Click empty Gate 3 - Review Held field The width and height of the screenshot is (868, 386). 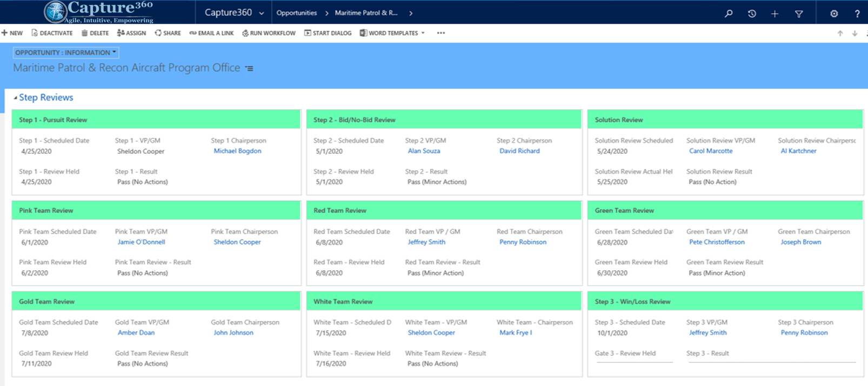[635, 363]
